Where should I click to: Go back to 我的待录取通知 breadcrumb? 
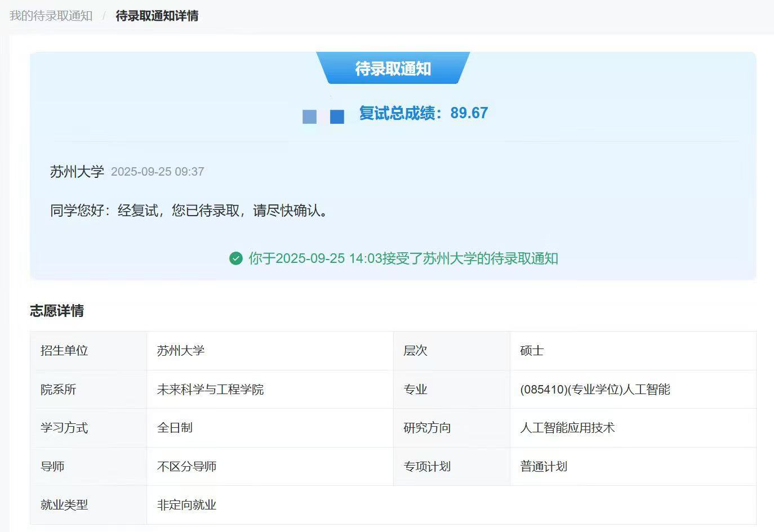(51, 16)
